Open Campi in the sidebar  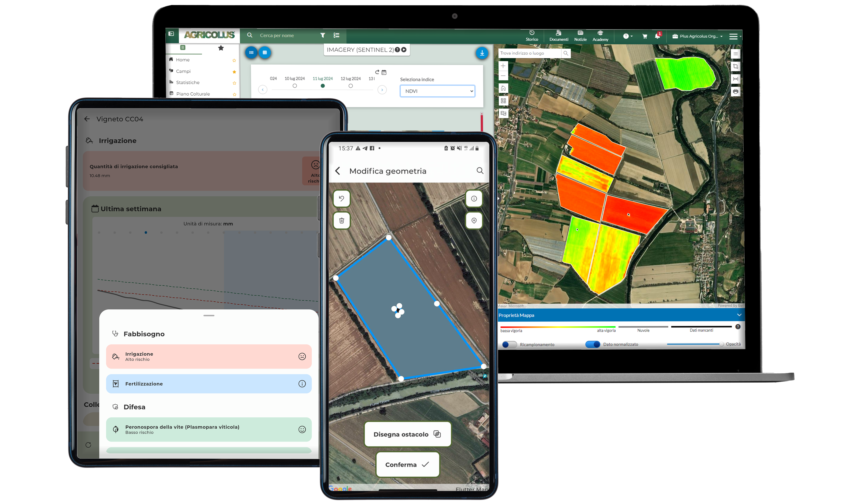pos(183,71)
